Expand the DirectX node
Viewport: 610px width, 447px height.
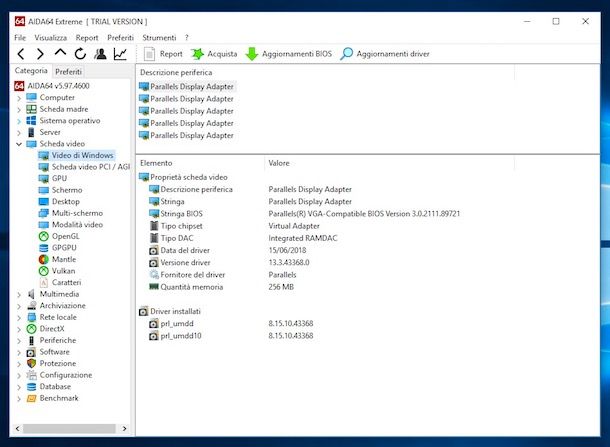point(19,329)
